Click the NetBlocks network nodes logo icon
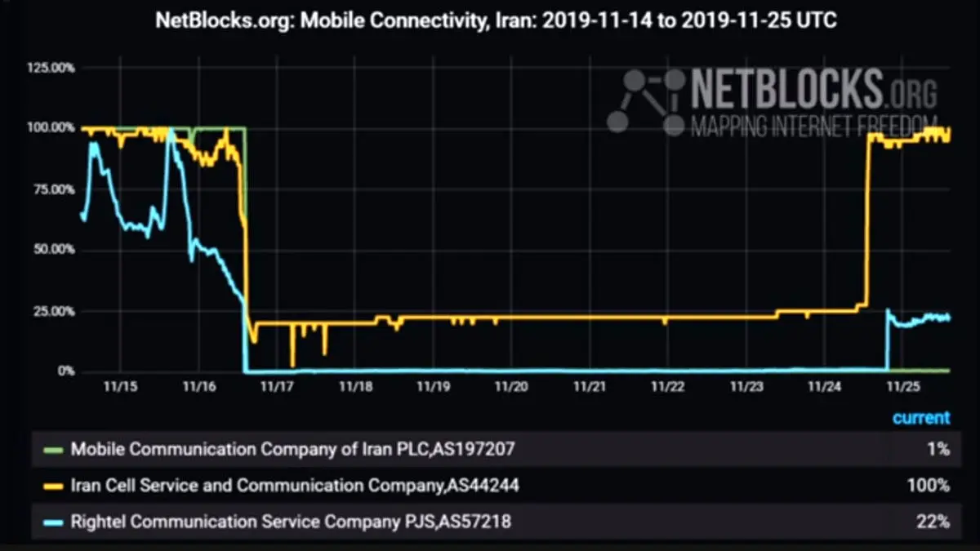The image size is (980, 551). click(x=645, y=100)
